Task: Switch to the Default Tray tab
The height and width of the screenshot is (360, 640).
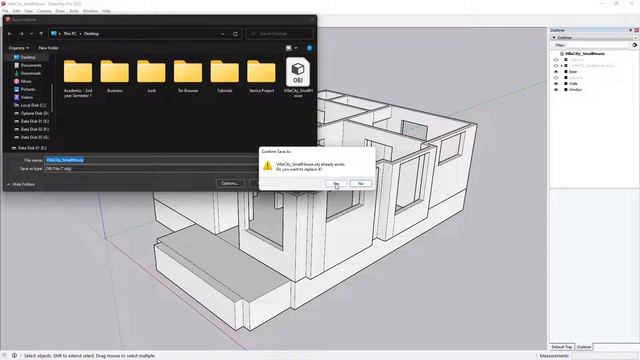Action: tap(562, 347)
